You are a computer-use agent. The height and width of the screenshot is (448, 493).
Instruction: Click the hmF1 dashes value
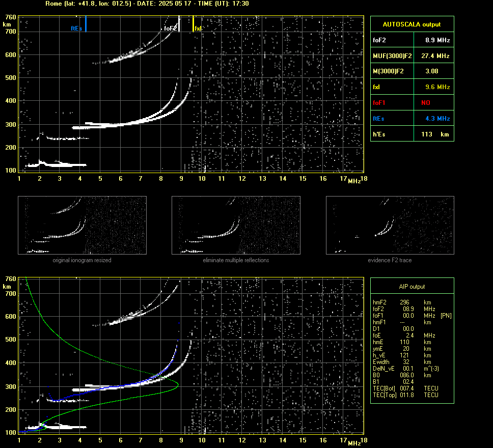[402, 322]
